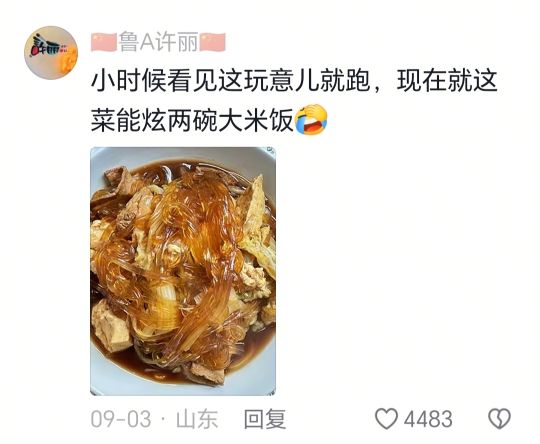Image resolution: width=540 pixels, height=444 pixels.
Task: Click the laughing-crying emoji after 大米饭
Action: click(312, 120)
